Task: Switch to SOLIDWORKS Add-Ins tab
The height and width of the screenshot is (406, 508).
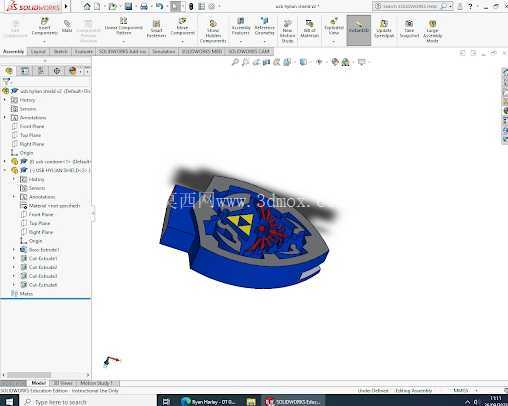Action: pos(122,52)
